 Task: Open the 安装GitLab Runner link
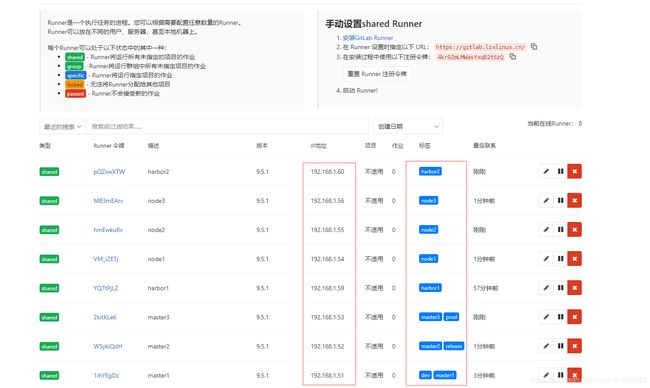(x=368, y=38)
